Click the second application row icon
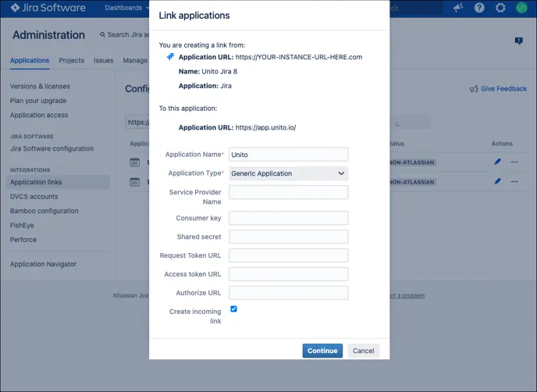 134,182
